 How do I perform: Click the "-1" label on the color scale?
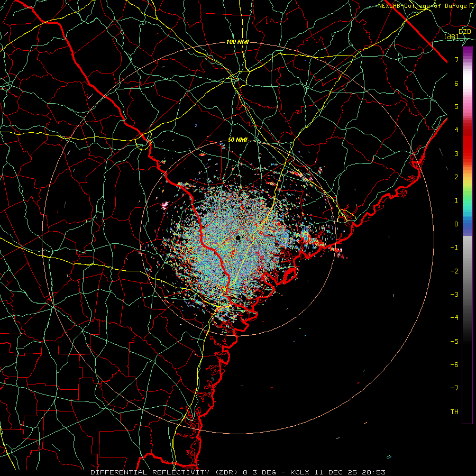click(454, 248)
